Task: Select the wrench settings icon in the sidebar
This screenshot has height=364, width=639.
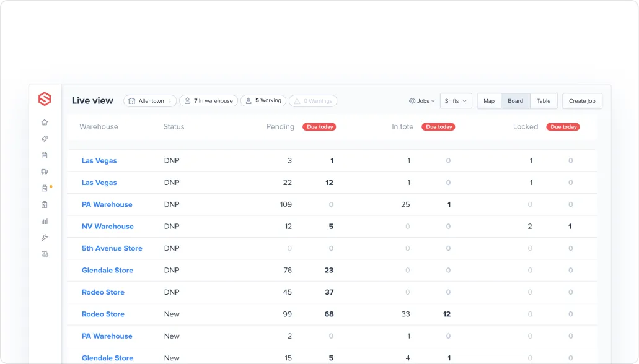Action: tap(44, 237)
